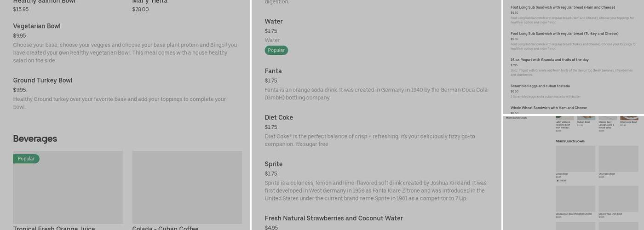Click the Popular badge on the orange juice photo
Viewport: 644px width, 230px height.
(26, 159)
